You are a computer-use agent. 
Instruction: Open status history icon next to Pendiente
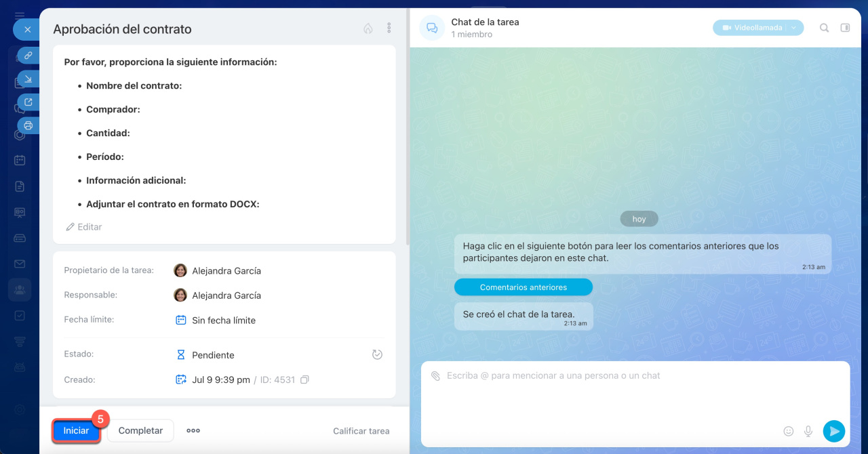point(378,354)
